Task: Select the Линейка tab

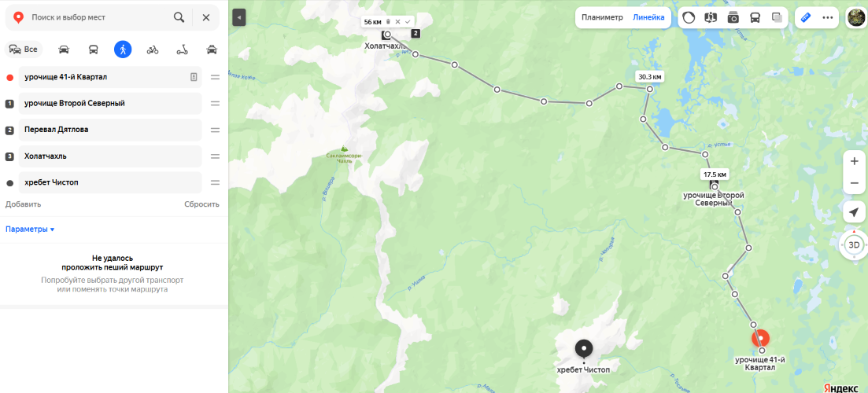Action: 648,17
